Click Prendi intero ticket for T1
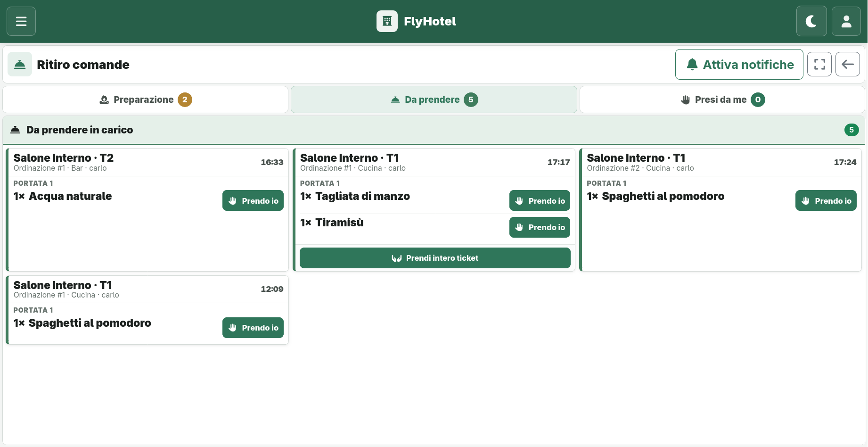Image resolution: width=868 pixels, height=447 pixels. click(x=435, y=258)
